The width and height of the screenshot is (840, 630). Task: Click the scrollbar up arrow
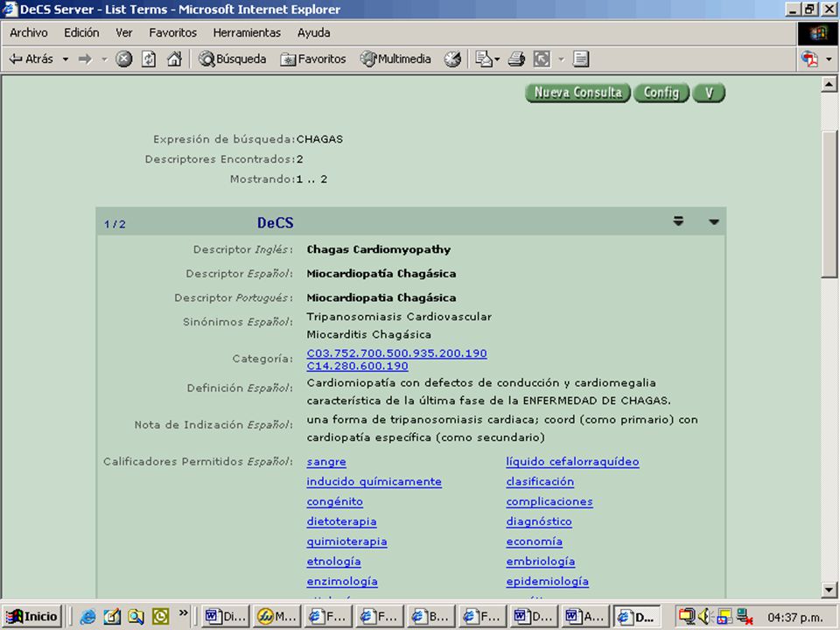click(829, 84)
